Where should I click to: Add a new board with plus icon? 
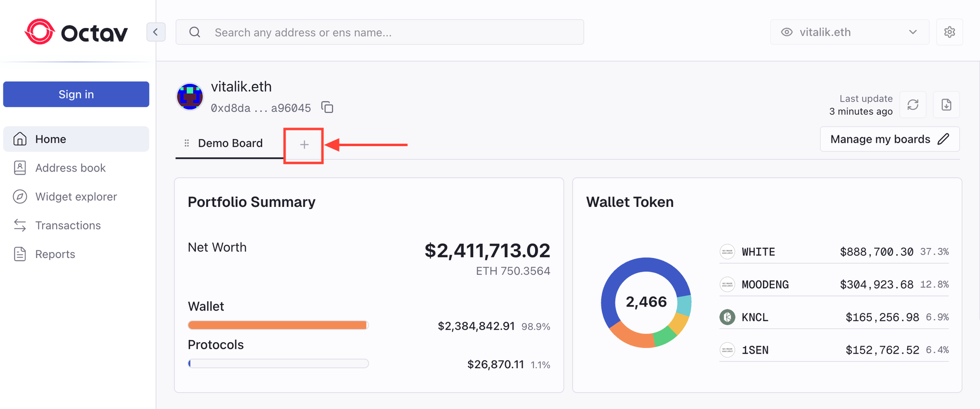304,145
